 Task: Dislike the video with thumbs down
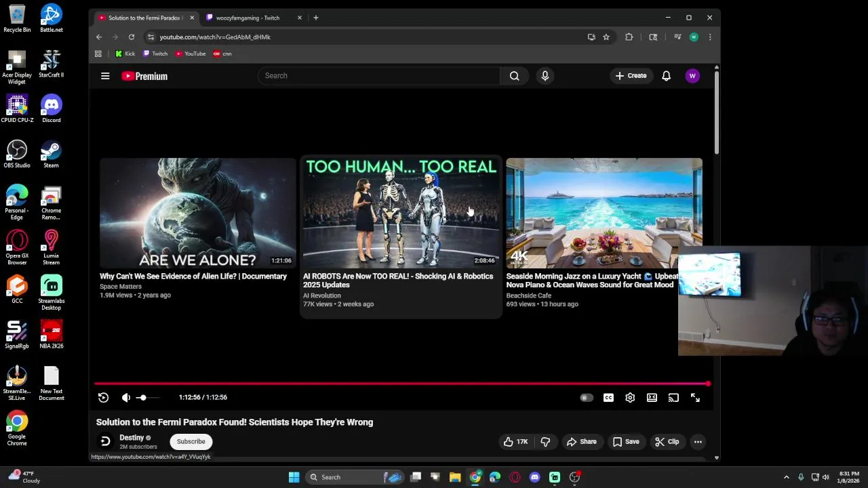[x=545, y=442]
